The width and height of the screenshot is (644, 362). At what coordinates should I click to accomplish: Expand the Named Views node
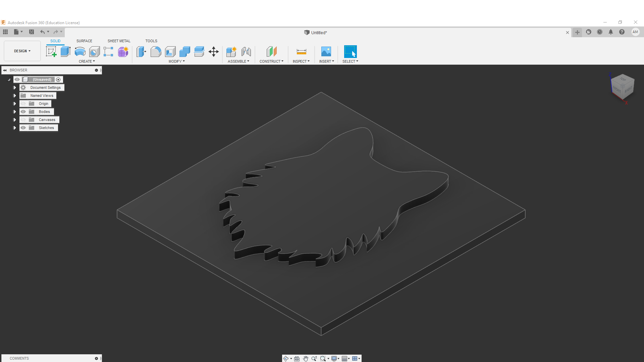(x=14, y=96)
